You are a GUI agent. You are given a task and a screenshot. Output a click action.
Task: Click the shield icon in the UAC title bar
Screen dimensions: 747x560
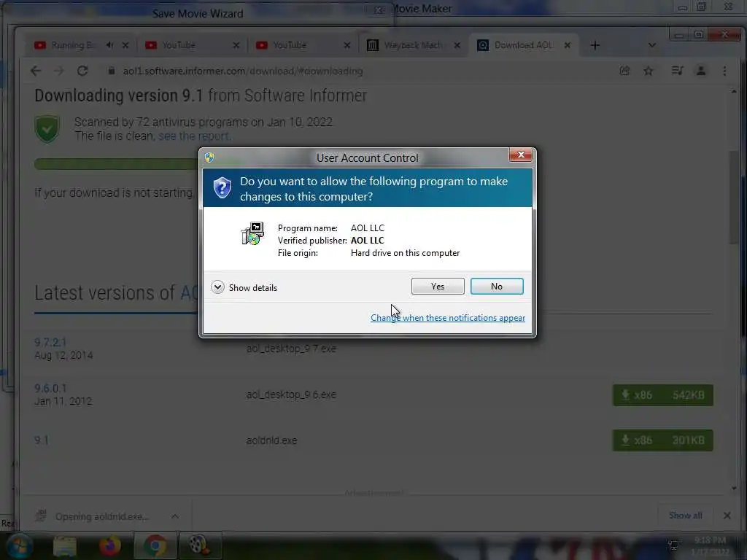pos(209,157)
